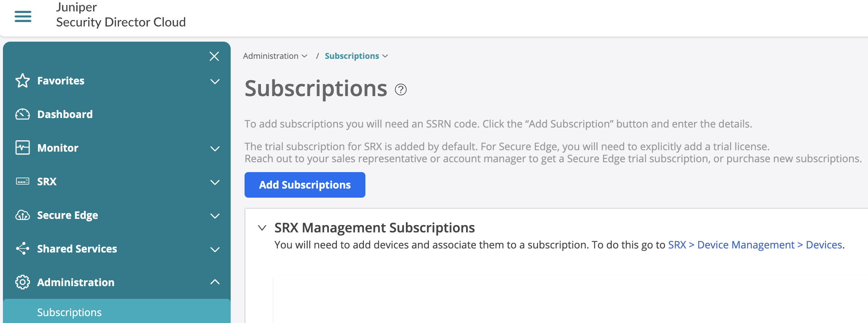Click the Add Subscriptions button
Image resolution: width=868 pixels, height=323 pixels.
pyautogui.click(x=305, y=185)
